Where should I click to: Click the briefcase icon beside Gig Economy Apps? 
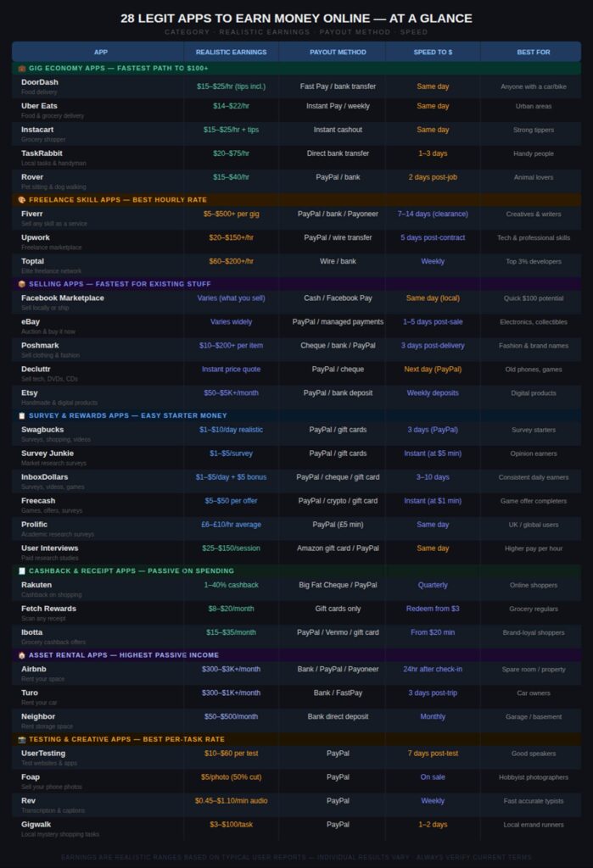point(21,68)
